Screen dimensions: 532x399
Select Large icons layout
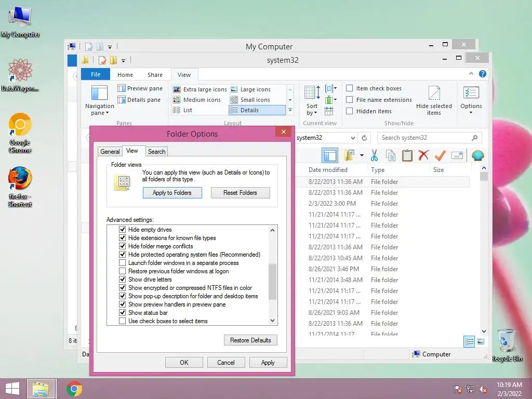pos(250,89)
